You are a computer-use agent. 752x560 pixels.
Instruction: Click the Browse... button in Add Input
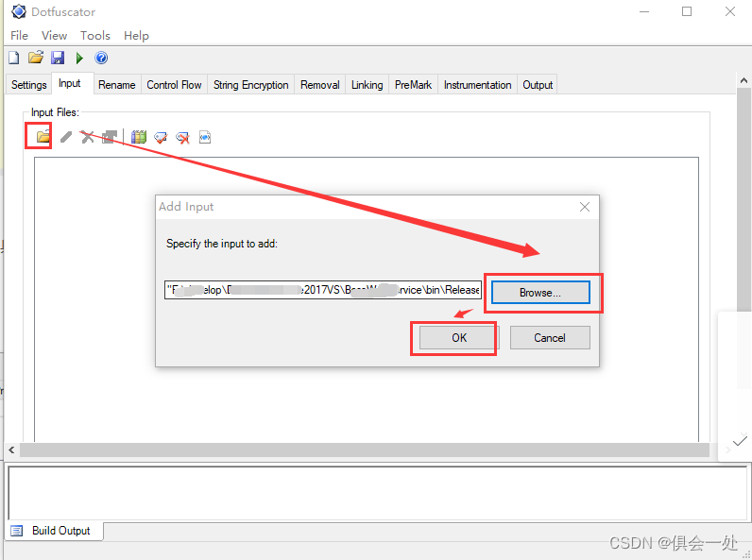tap(540, 293)
